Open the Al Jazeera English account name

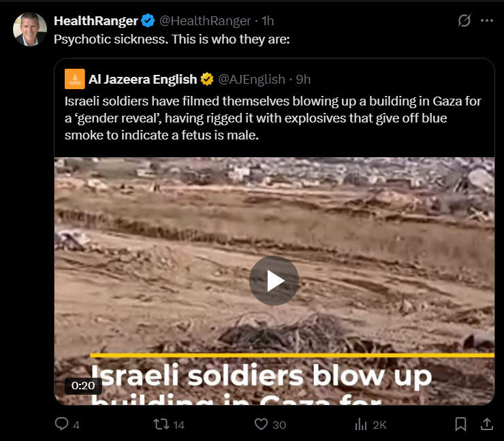tap(142, 79)
